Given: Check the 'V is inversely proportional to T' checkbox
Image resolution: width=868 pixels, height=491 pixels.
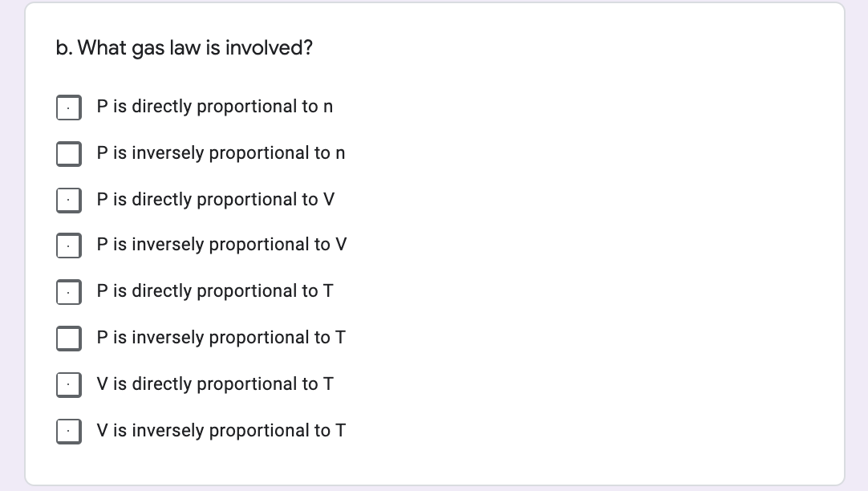Looking at the screenshot, I should tap(69, 431).
